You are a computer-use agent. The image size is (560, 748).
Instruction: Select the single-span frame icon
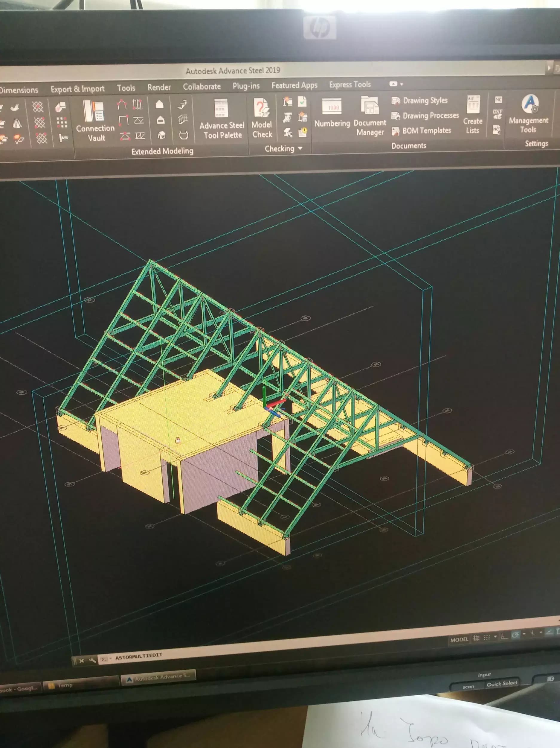pyautogui.click(x=123, y=120)
